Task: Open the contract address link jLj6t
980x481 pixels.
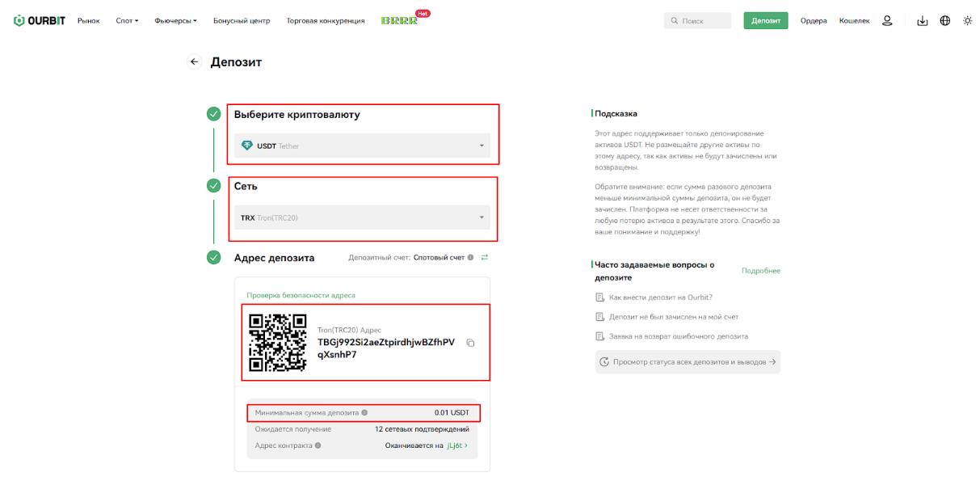Action: click(457, 445)
